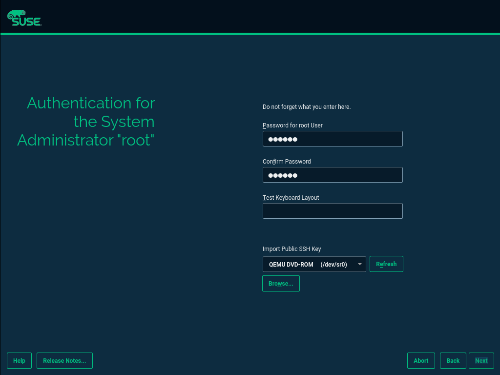The width and height of the screenshot is (500, 375).
Task: Click into the Test Keyboard Layout field
Action: coord(332,211)
